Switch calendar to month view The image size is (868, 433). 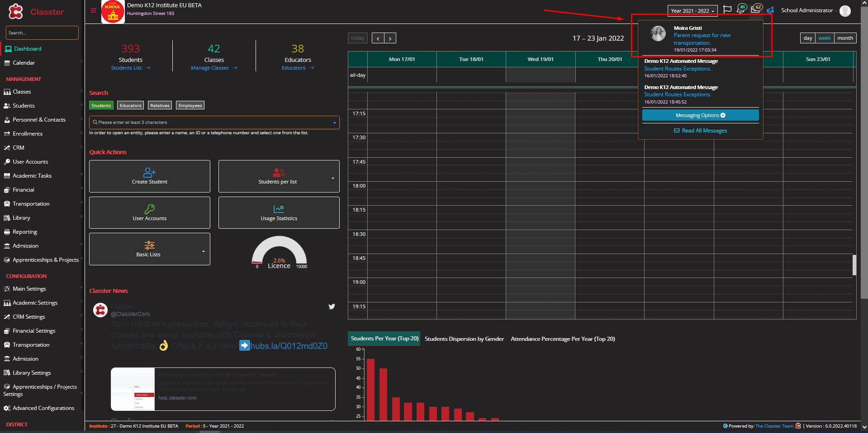point(845,38)
